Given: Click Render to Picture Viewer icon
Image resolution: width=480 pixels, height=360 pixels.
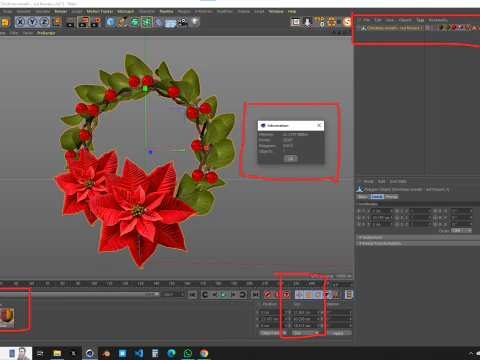Looking at the screenshot, I should point(83,22).
